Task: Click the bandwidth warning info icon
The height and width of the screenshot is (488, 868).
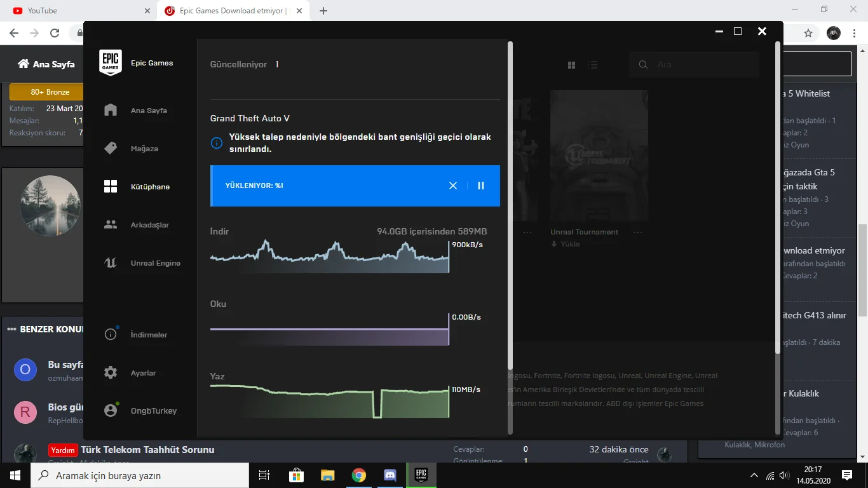Action: point(216,143)
